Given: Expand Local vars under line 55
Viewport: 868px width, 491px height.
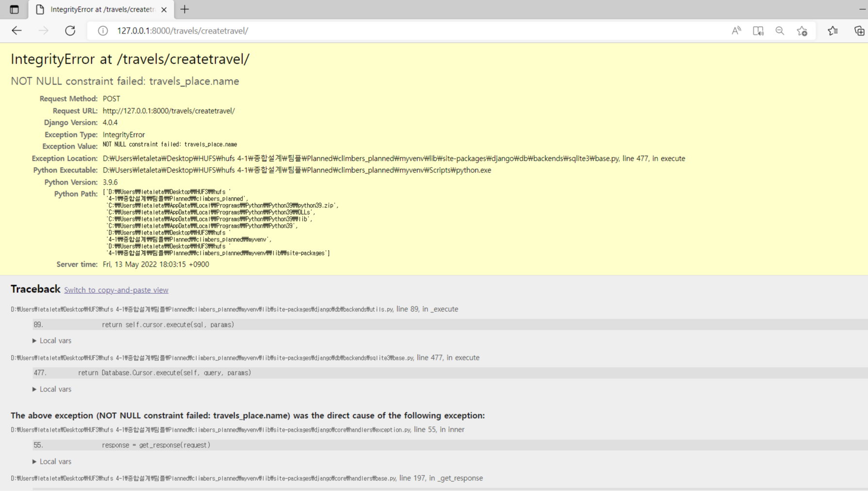Looking at the screenshot, I should click(x=51, y=461).
